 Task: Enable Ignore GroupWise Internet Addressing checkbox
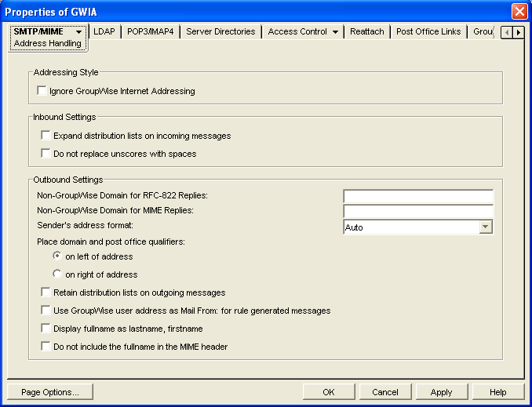pyautogui.click(x=42, y=91)
